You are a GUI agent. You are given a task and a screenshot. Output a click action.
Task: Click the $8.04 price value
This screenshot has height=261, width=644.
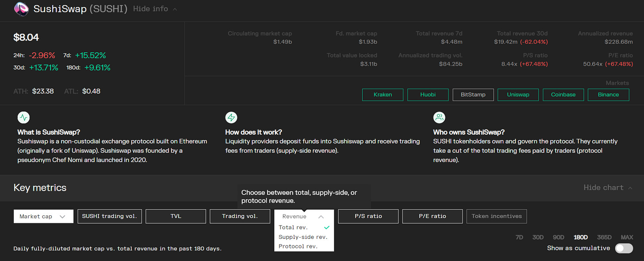(x=26, y=38)
